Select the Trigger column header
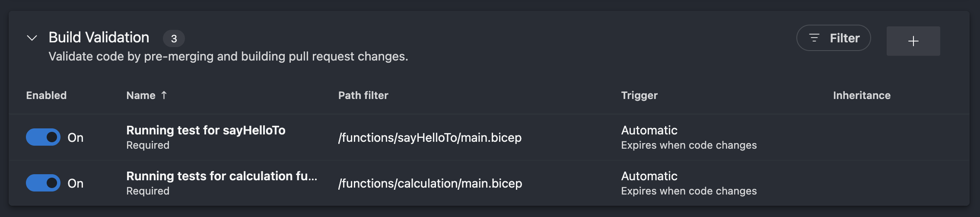Viewport: 980px width, 217px height. point(639,96)
